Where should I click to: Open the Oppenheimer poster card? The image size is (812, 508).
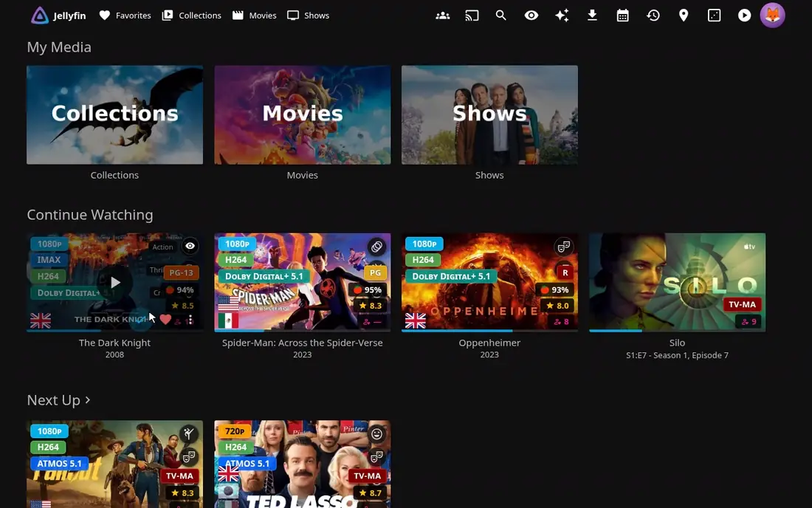click(x=489, y=282)
